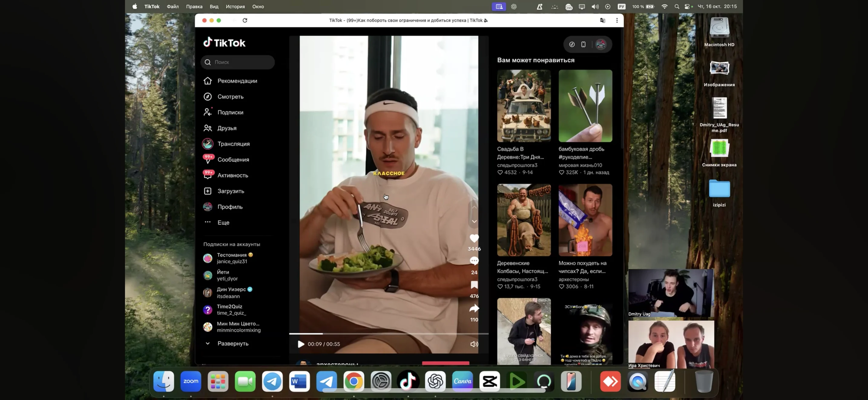Open Тестомания janice_quiz31 account
This screenshot has width=868, height=400.
(232, 258)
